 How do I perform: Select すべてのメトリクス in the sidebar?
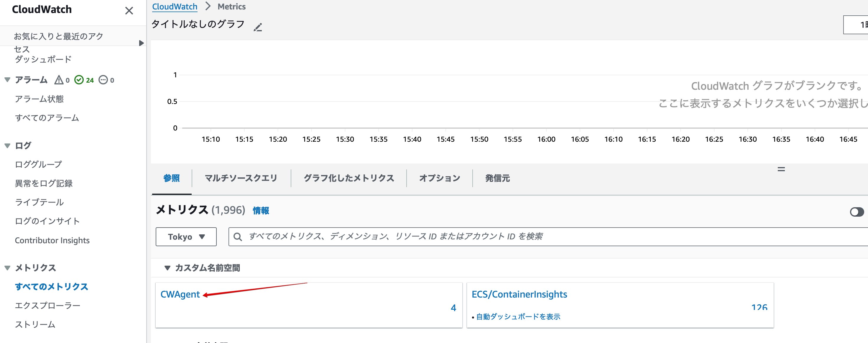click(52, 287)
